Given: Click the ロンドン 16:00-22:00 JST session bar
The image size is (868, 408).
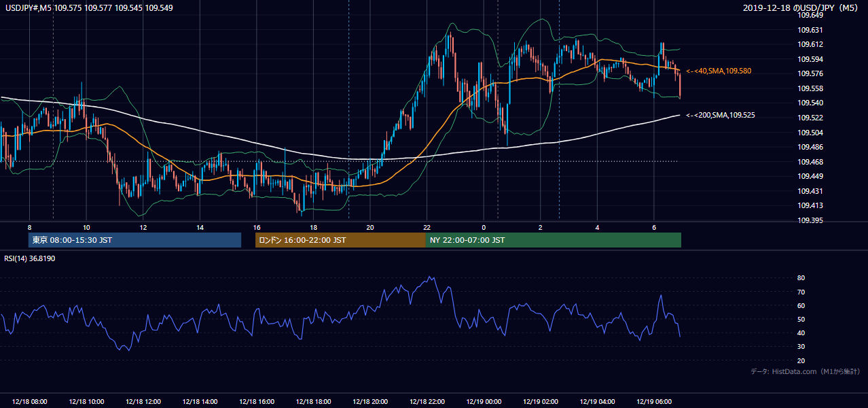Looking at the screenshot, I should click(x=340, y=240).
